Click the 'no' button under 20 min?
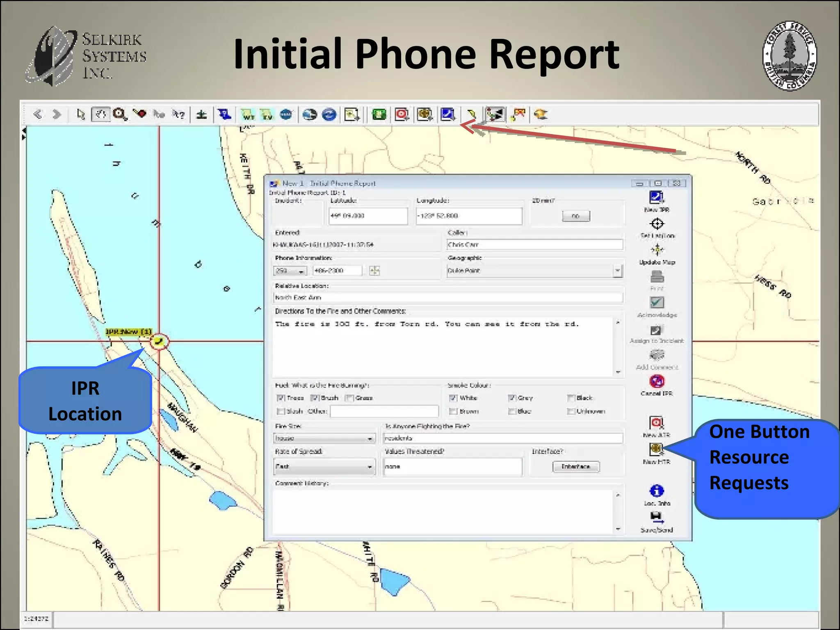 coord(576,216)
